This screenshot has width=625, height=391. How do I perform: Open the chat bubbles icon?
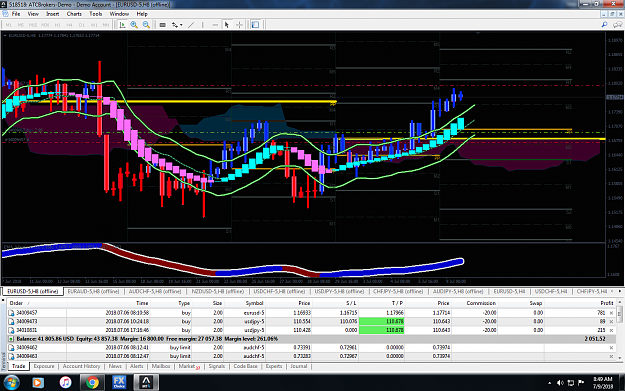tap(617, 25)
